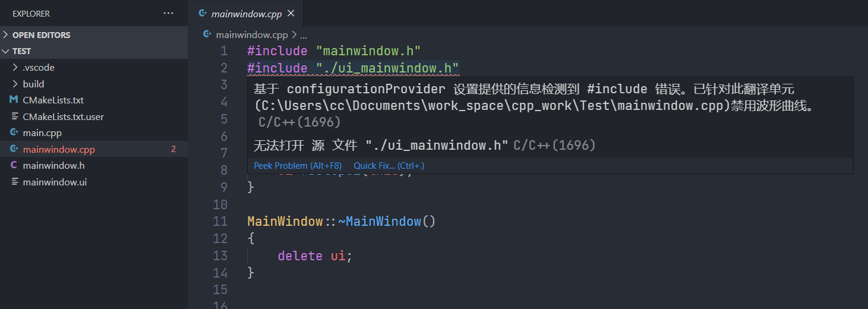The image size is (868, 309).
Task: Click the CMake icon beside CMakeLists.txt
Action: click(x=14, y=100)
